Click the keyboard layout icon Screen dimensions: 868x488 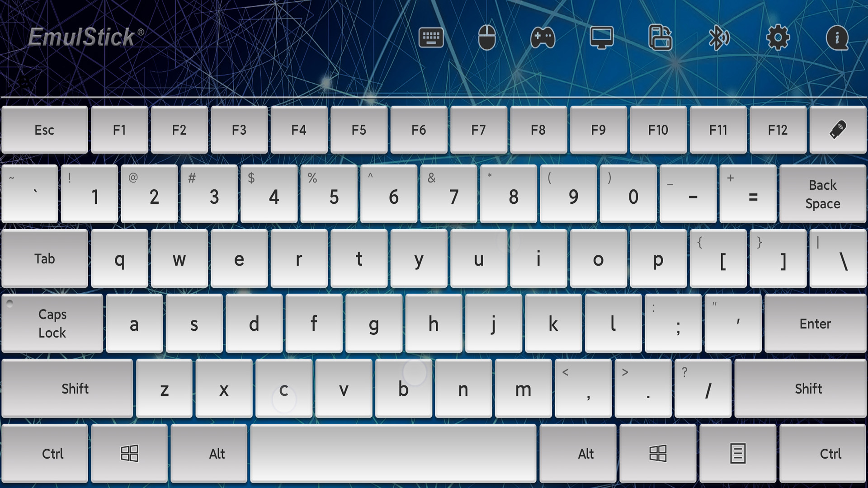pos(431,37)
